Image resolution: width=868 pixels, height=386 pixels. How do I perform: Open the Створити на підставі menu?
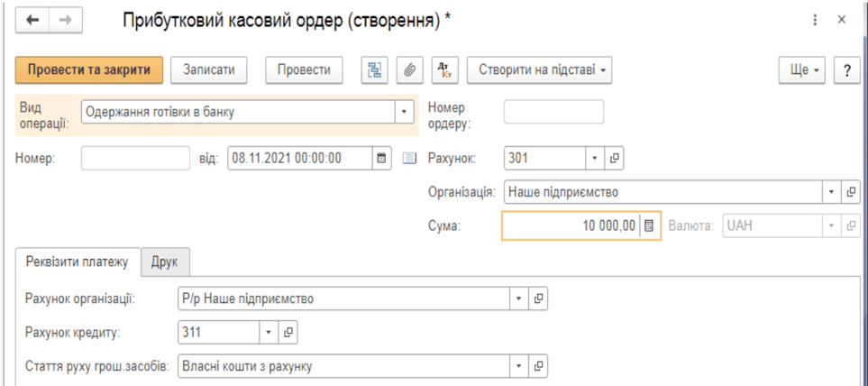(540, 70)
